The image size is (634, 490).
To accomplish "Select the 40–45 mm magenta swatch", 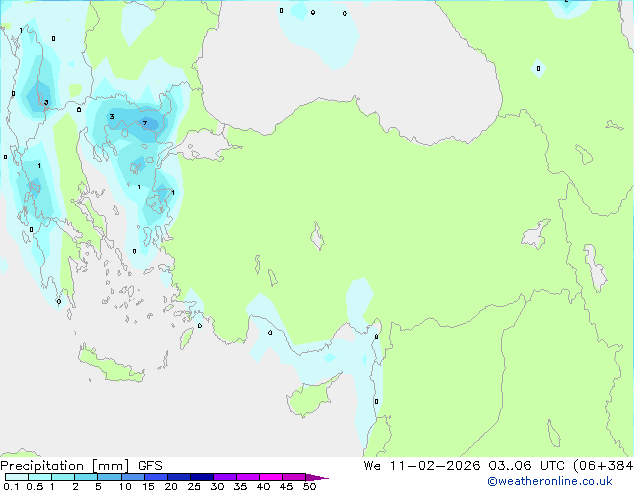I will 271,477.
